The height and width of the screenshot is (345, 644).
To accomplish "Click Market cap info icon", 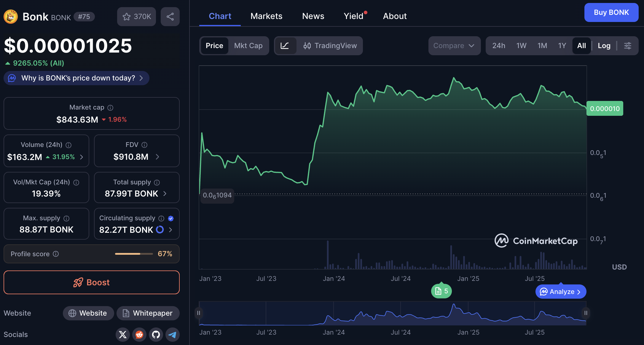I will click(110, 107).
